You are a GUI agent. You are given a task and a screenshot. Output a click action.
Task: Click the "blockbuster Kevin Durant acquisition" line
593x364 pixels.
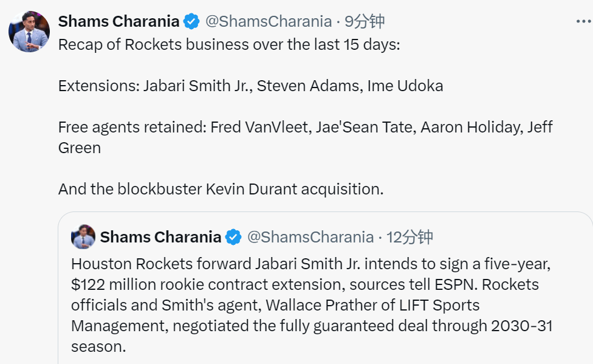coord(221,189)
